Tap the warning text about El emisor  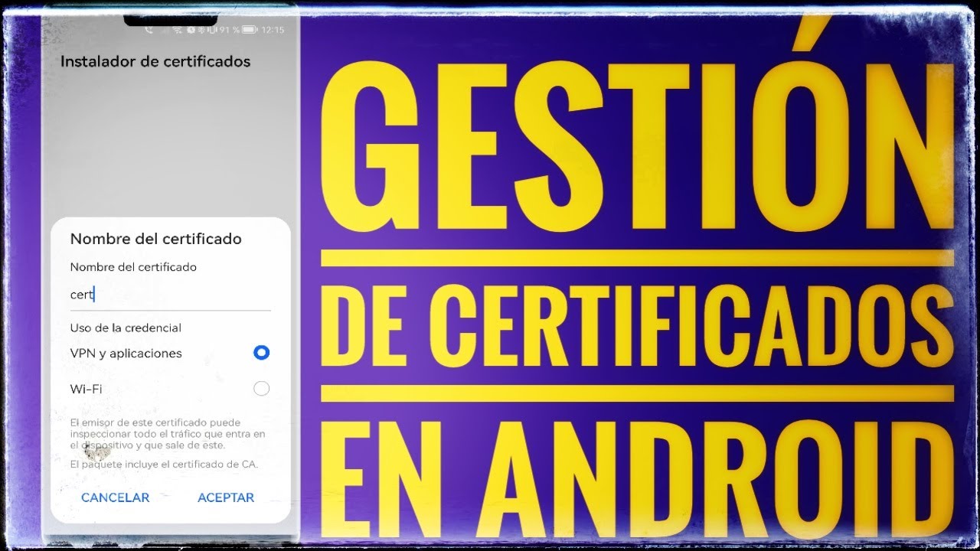click(168, 433)
